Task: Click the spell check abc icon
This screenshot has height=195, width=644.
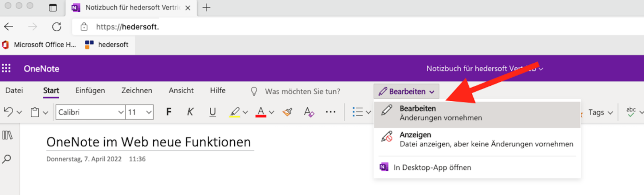Action: click(x=631, y=112)
